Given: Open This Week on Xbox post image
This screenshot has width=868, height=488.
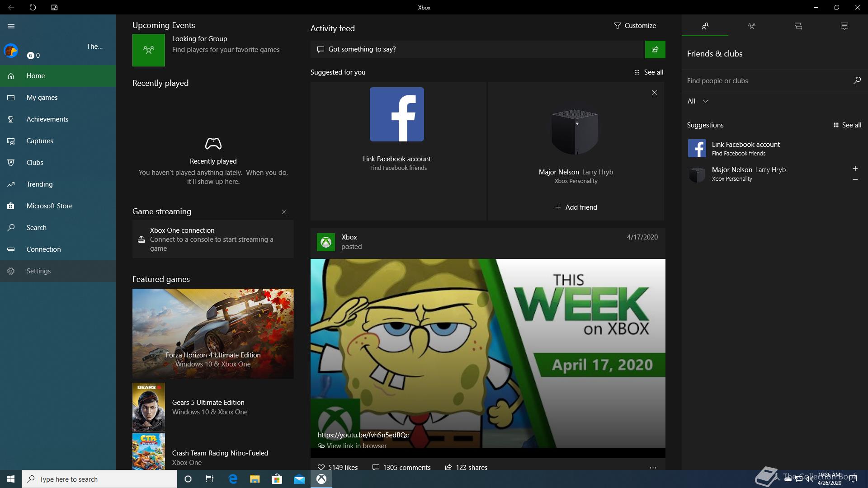Looking at the screenshot, I should pos(488,353).
